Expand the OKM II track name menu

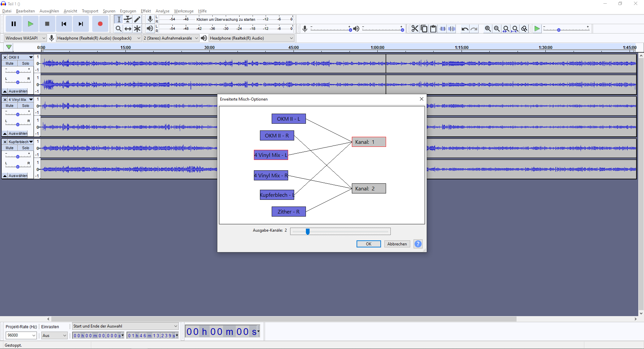click(31, 57)
